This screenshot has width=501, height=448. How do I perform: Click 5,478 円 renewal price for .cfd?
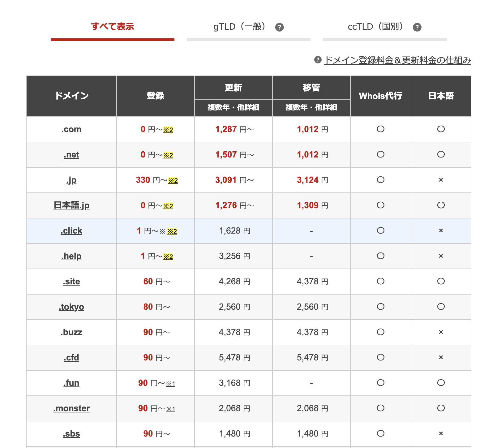(235, 358)
